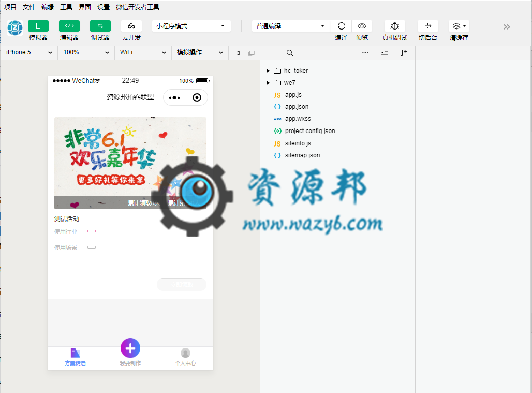Image resolution: width=532 pixels, height=393 pixels.
Task: Click the gray 使用场景 tag
Action: [x=92, y=247]
